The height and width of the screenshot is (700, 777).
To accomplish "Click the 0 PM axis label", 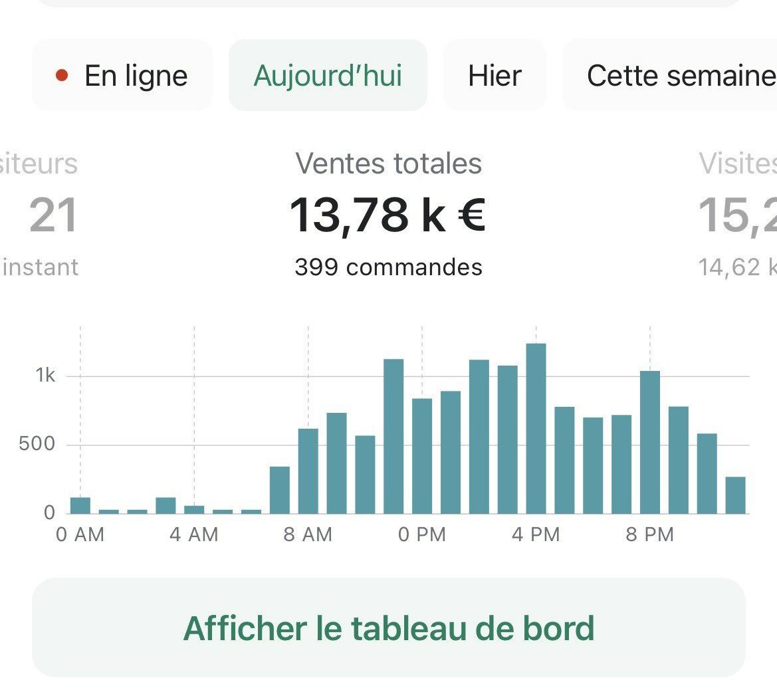I will 422,534.
